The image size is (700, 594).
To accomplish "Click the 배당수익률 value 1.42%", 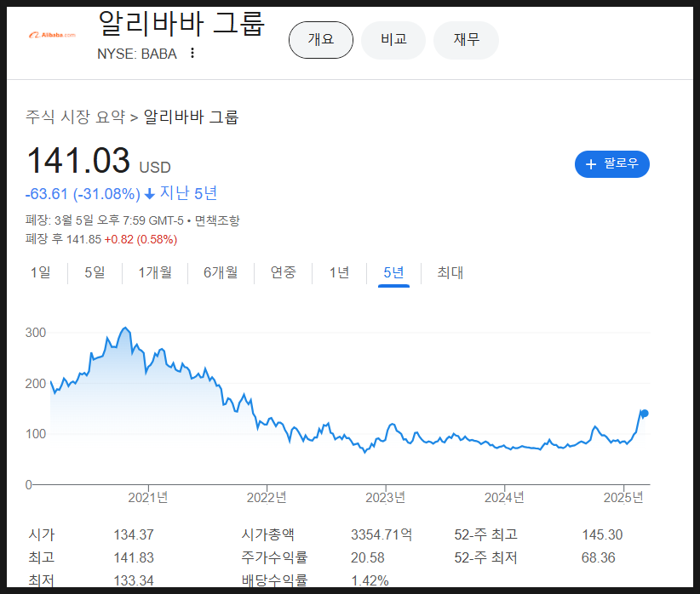I will 370,580.
